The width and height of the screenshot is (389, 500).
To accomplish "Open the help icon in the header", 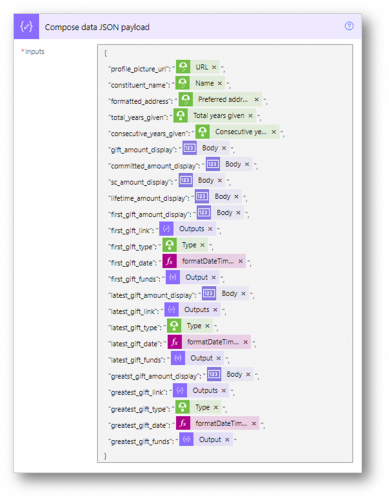I will pos(349,26).
